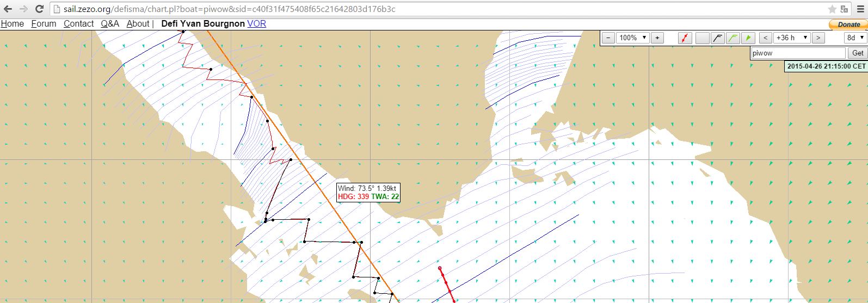Reload the chart page

pyautogui.click(x=39, y=9)
